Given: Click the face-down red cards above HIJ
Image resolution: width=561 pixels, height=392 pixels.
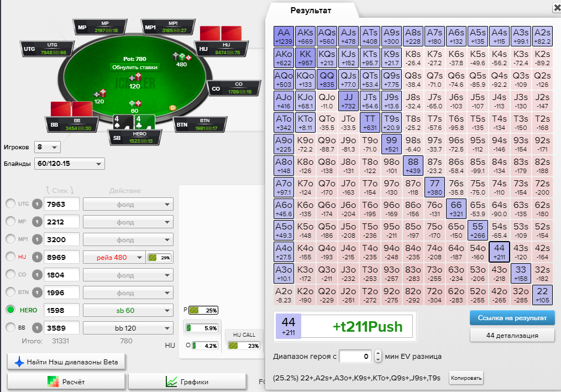Looking at the screenshot, I should (221, 33).
